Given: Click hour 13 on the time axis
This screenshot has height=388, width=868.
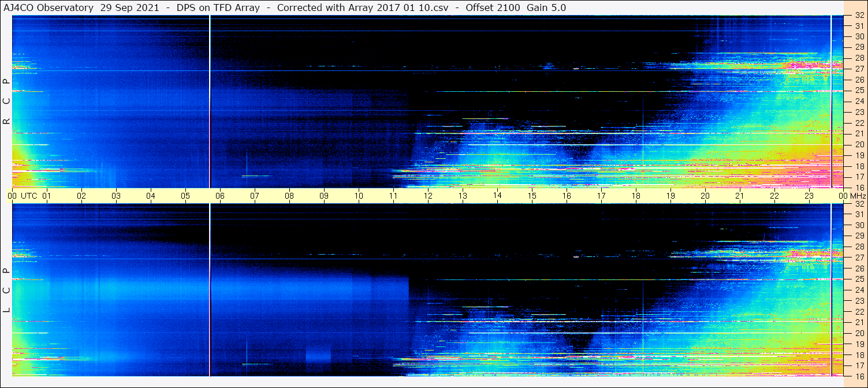Looking at the screenshot, I should (x=463, y=196).
